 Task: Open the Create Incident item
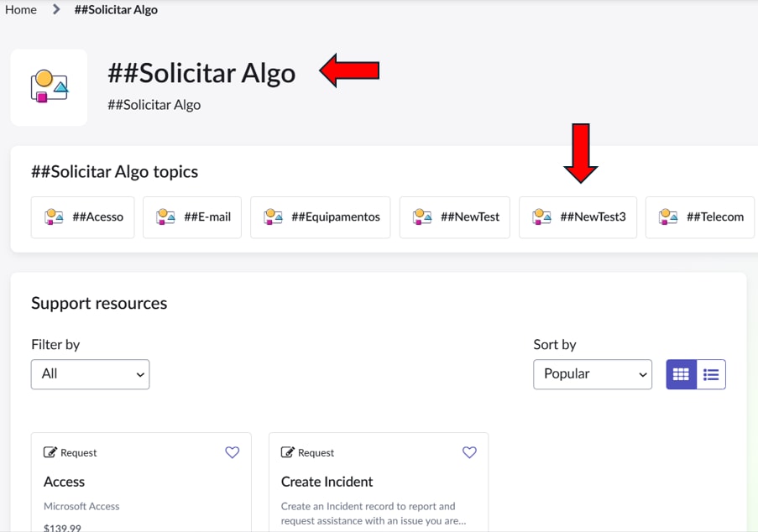pyautogui.click(x=327, y=482)
